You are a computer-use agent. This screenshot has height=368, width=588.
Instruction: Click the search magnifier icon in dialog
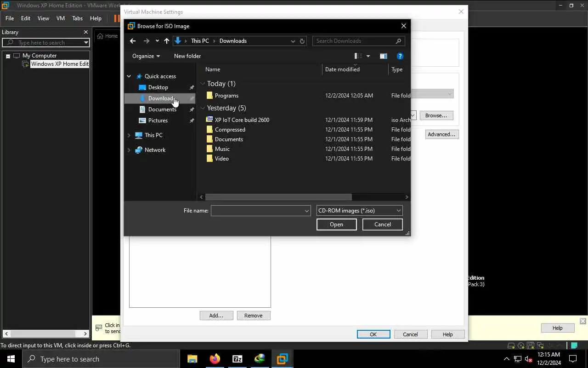399,41
